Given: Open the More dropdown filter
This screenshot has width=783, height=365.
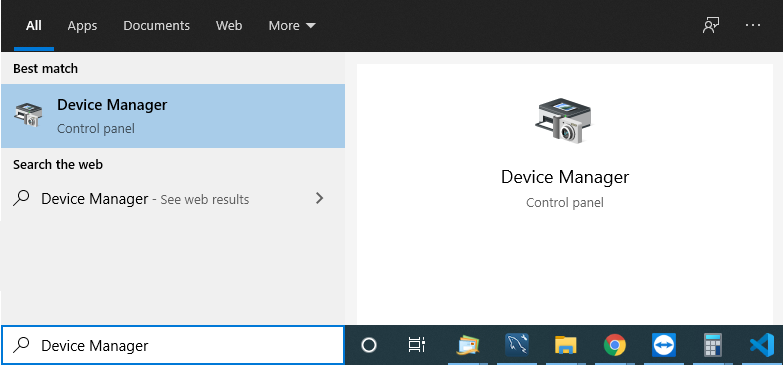Looking at the screenshot, I should [292, 25].
